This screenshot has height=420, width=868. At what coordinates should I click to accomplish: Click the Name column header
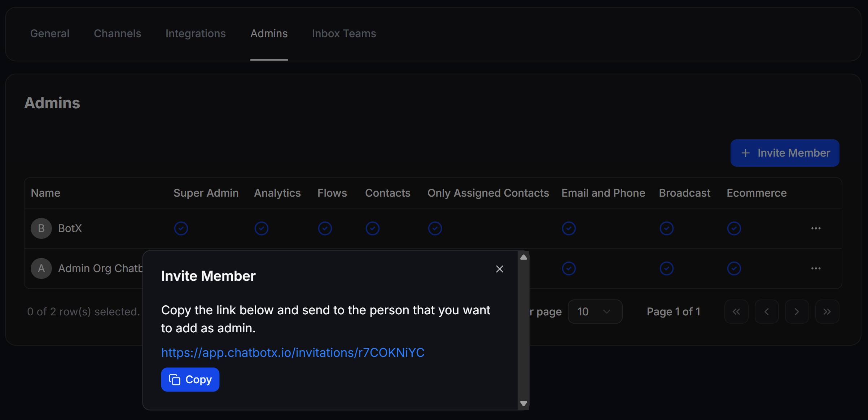click(45, 193)
